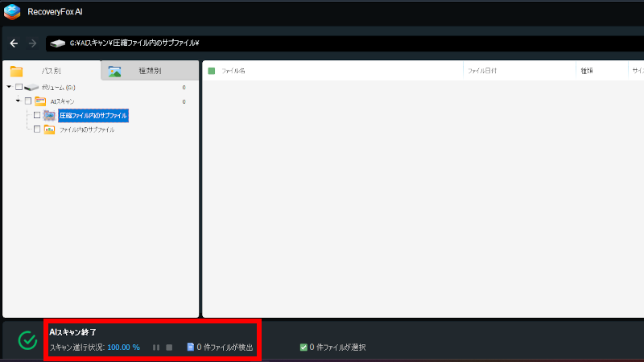Click the picture icon on 種類別 tab

click(114, 72)
